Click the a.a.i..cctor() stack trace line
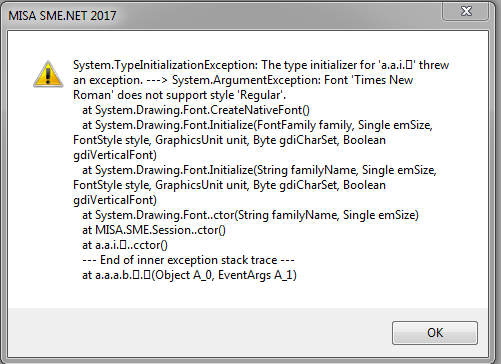This screenshot has width=501, height=364. pos(125,245)
